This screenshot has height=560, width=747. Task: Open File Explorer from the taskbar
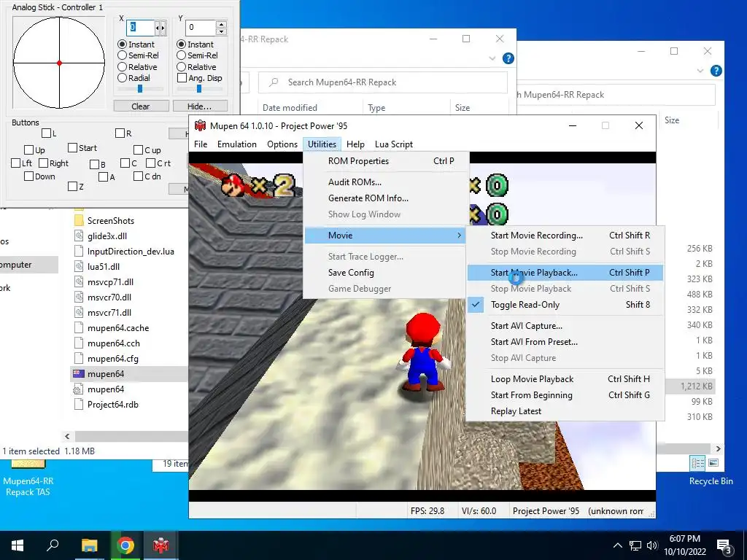pyautogui.click(x=89, y=545)
